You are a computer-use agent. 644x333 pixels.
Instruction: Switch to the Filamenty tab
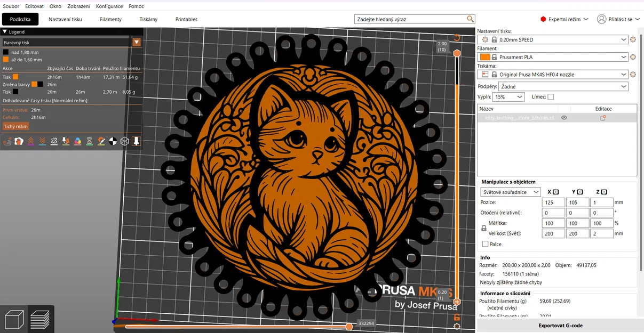coord(110,19)
